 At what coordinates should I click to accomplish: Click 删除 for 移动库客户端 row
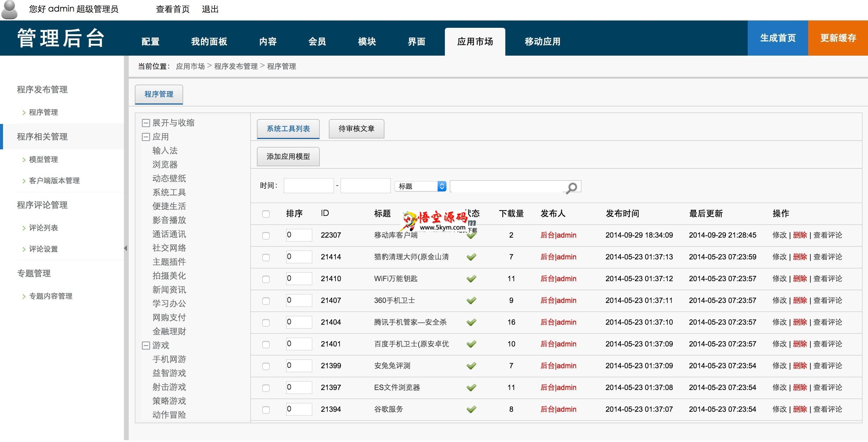tap(800, 235)
